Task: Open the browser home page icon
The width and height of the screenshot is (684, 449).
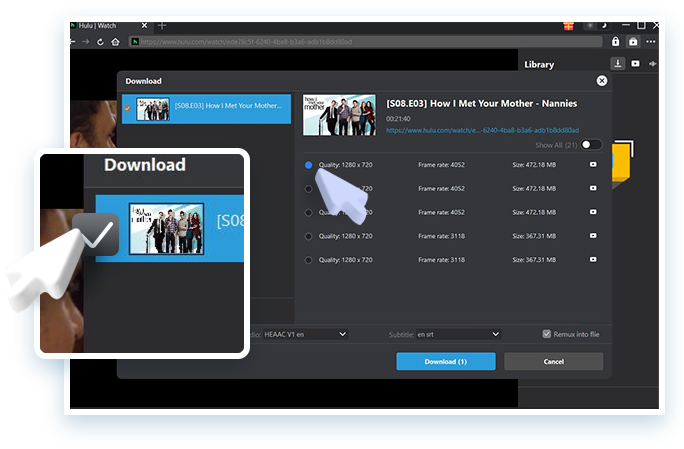Action: pyautogui.click(x=115, y=42)
